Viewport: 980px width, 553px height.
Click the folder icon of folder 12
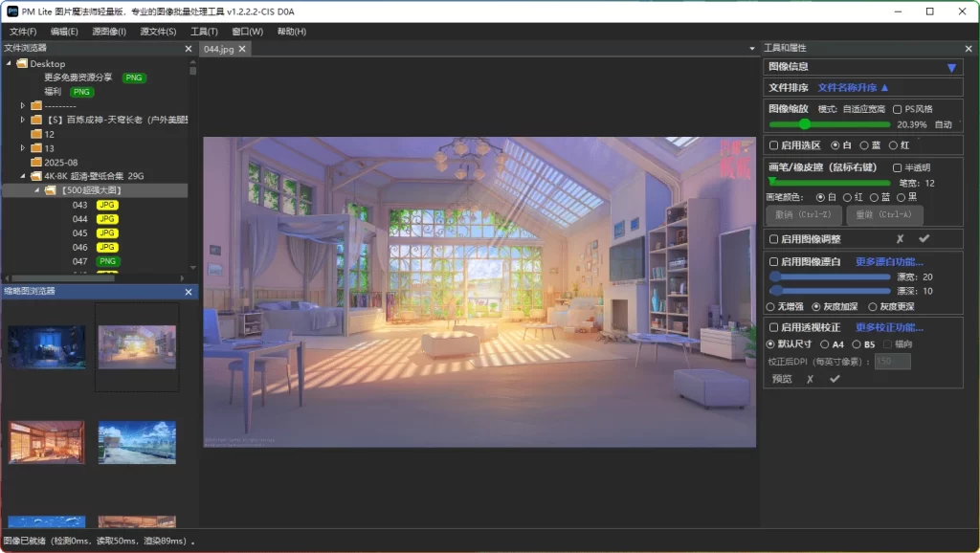pyautogui.click(x=36, y=134)
